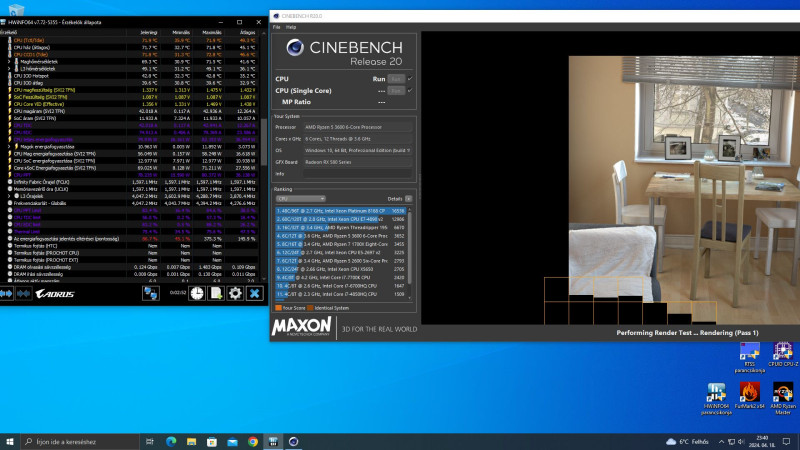The height and width of the screenshot is (450, 800).
Task: Click the Jelenlegi column header in HWiNFO
Action: pyautogui.click(x=148, y=32)
